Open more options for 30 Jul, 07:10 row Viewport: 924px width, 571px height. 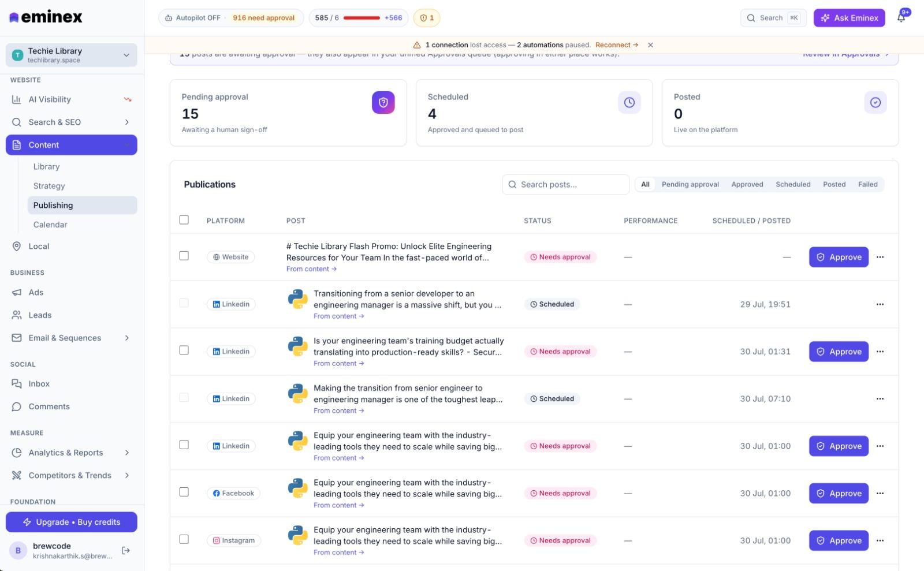tap(880, 399)
